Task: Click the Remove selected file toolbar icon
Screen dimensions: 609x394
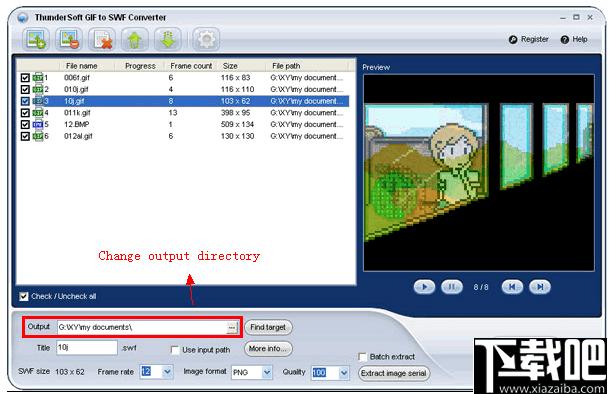Action: click(69, 39)
